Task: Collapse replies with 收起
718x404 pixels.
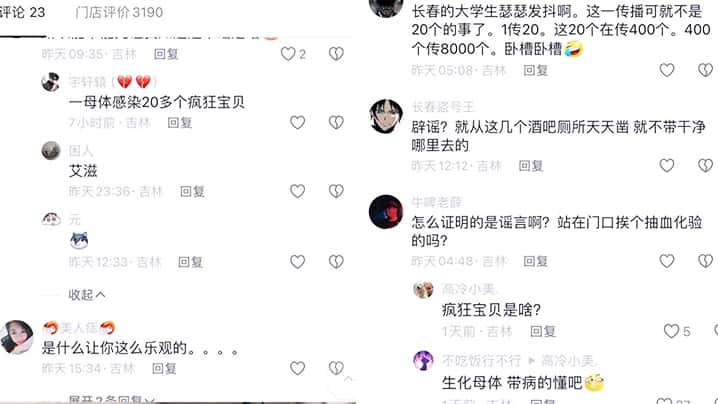Action: pos(87,295)
